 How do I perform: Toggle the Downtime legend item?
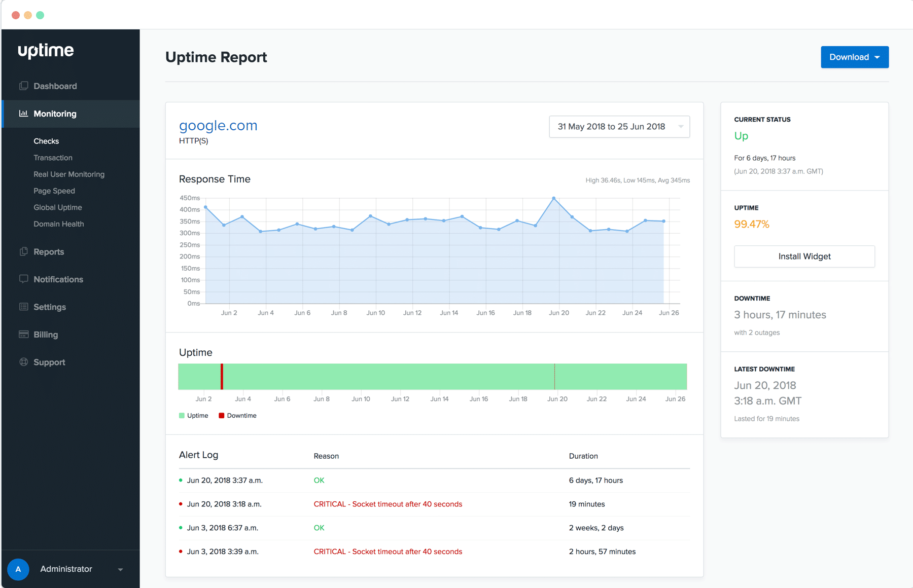pyautogui.click(x=237, y=415)
